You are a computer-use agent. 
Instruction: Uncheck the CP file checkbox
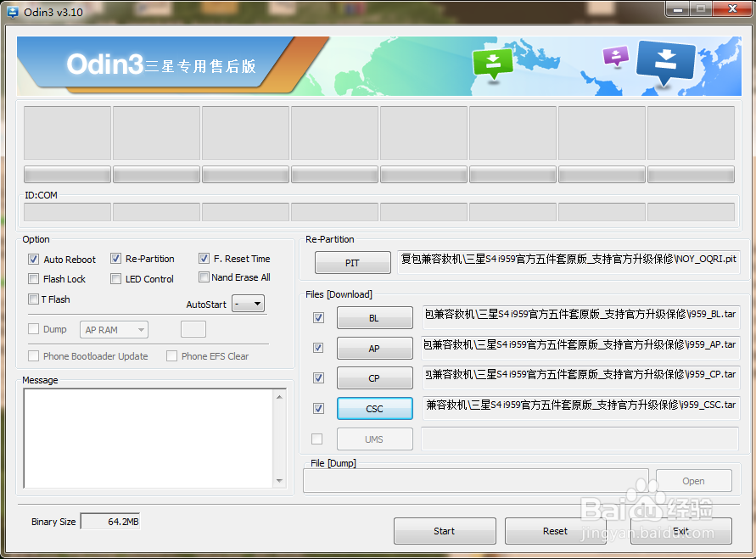point(318,377)
